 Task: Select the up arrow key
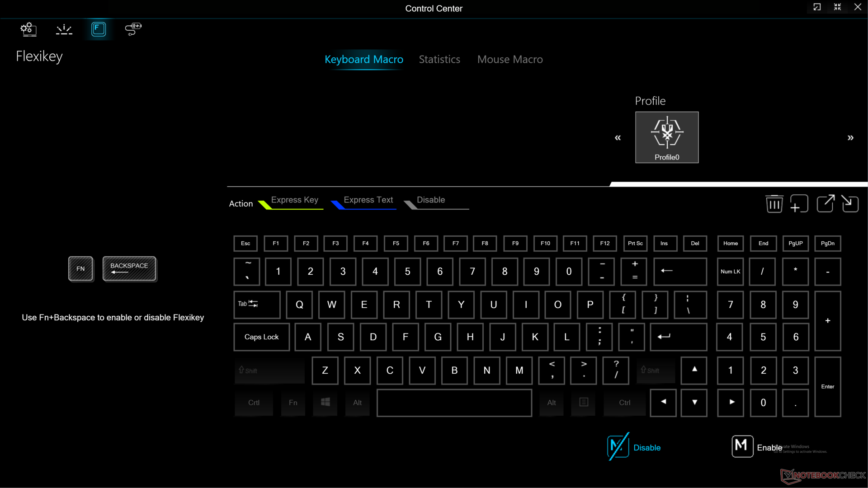coord(694,371)
